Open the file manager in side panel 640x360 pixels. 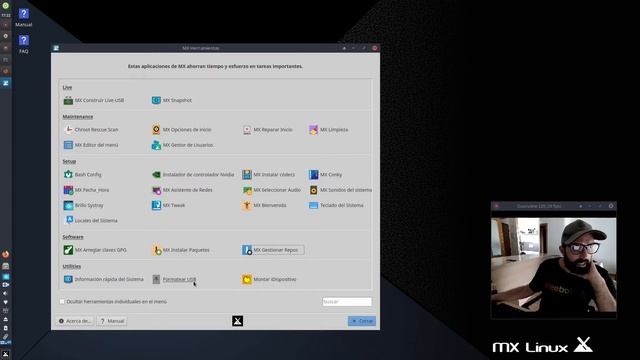click(6, 266)
